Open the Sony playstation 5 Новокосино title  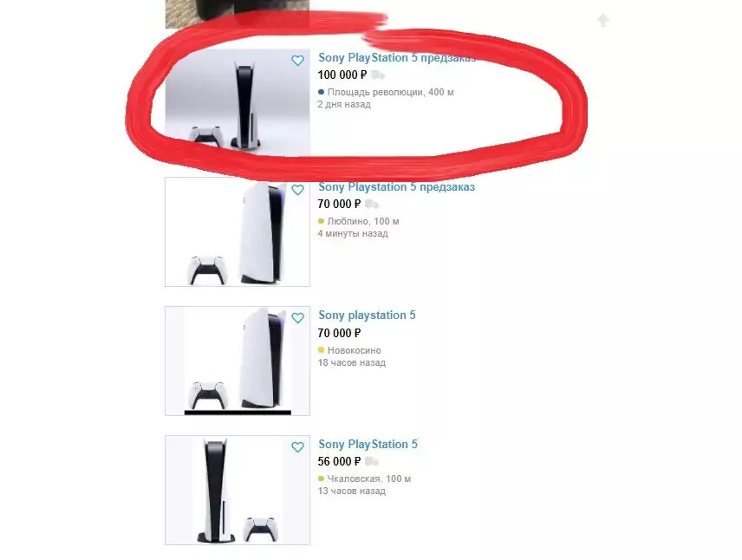point(367,316)
